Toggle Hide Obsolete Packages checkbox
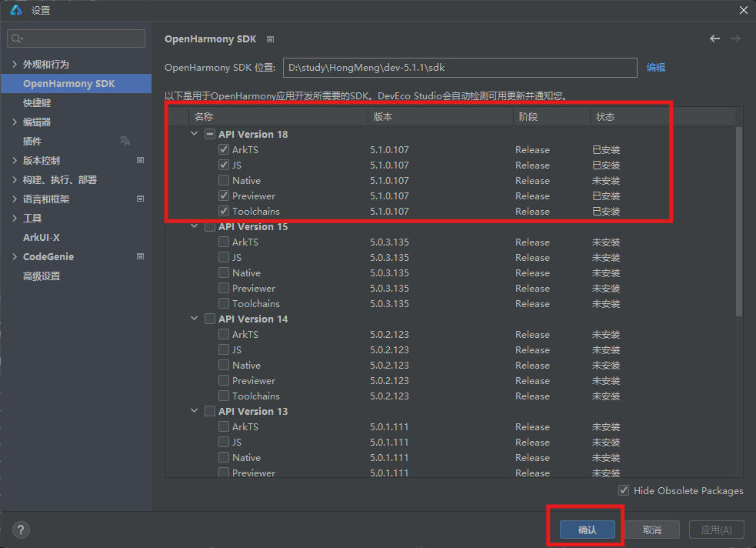Screen dimensions: 756x548 [624, 490]
